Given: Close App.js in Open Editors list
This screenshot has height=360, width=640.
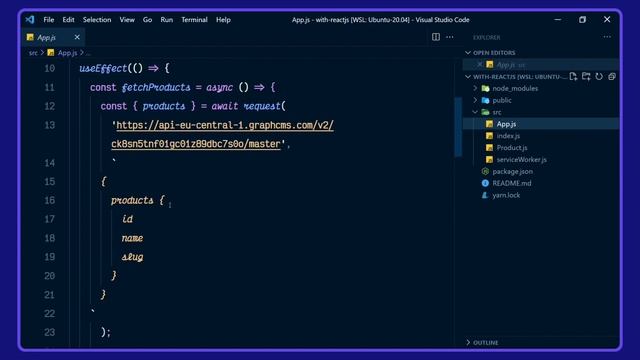Looking at the screenshot, I should tap(480, 64).
